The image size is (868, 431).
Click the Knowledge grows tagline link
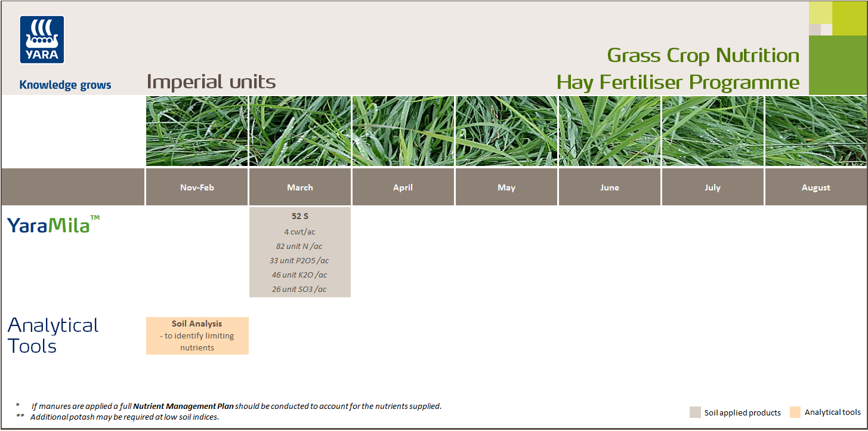coord(64,85)
